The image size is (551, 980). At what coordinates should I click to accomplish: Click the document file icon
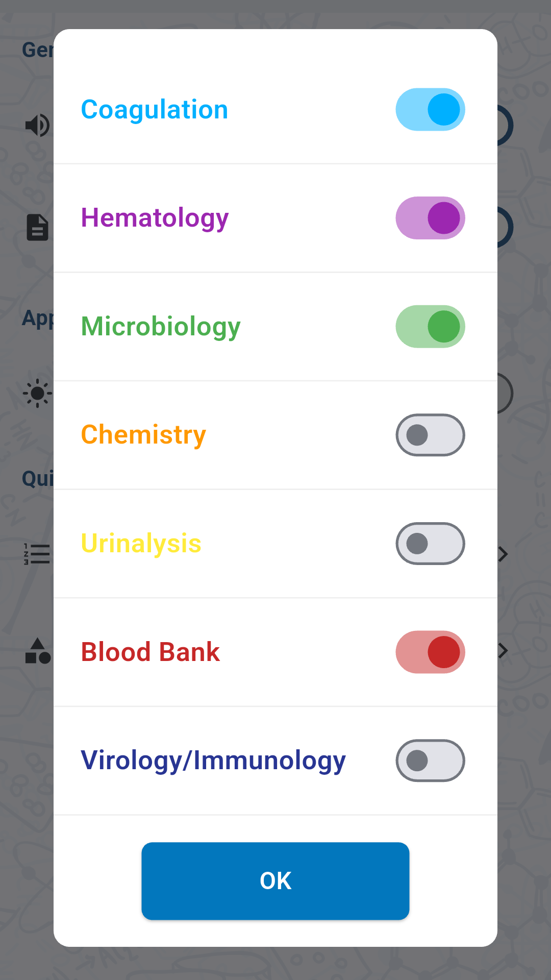coord(37,228)
